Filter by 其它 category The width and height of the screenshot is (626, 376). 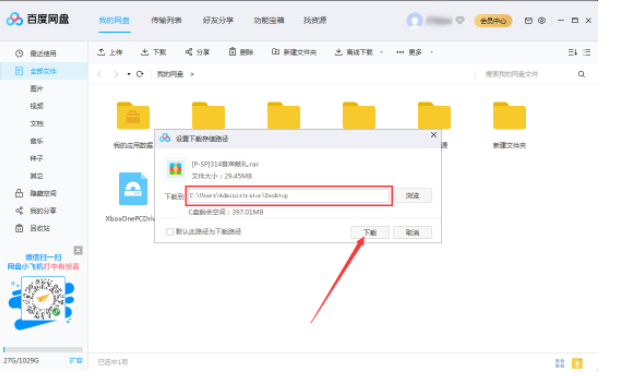(x=36, y=176)
